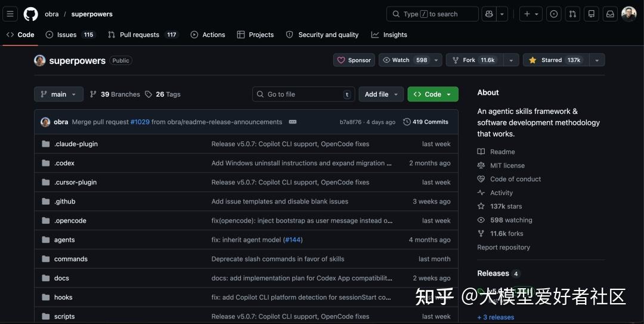Screen dimensions: 644x324
Task: View the 419 Commits history
Action: [426, 122]
